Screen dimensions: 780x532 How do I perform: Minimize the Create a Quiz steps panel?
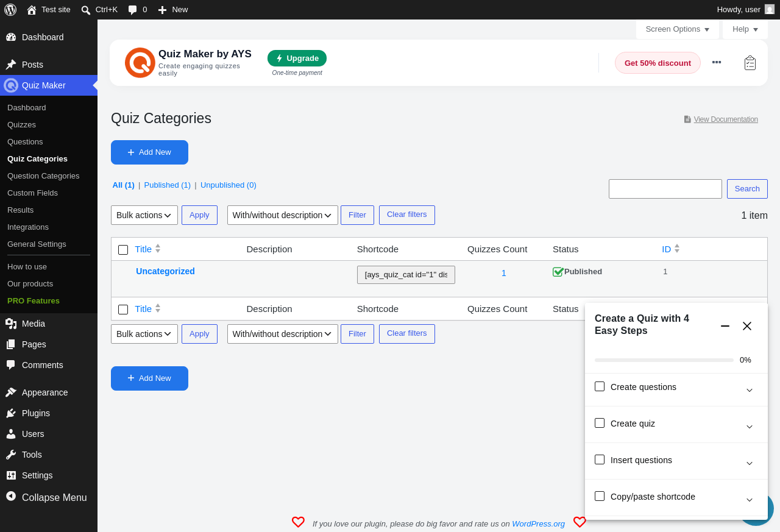pyautogui.click(x=725, y=326)
